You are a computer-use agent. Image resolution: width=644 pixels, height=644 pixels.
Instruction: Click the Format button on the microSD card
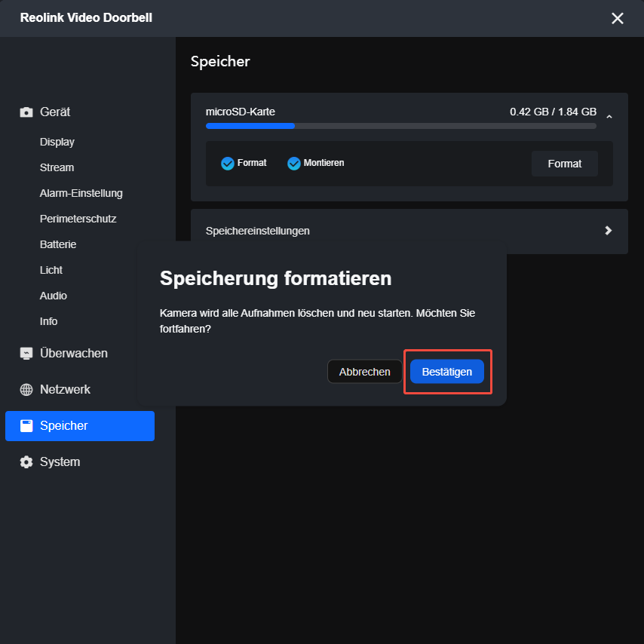point(564,164)
